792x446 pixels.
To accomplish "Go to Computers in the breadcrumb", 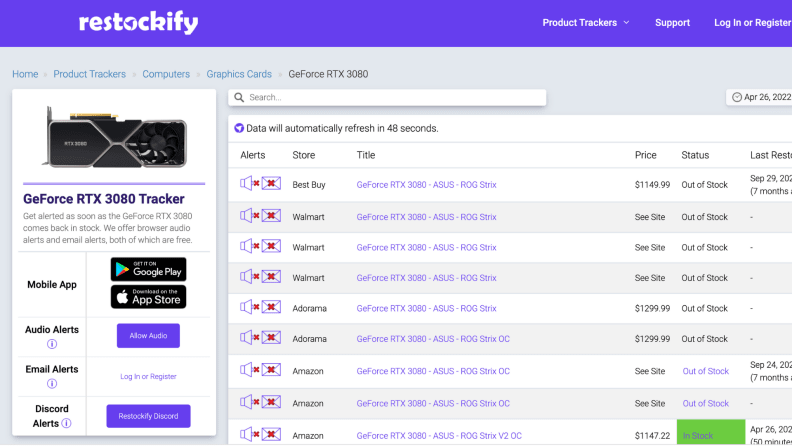I will pyautogui.click(x=166, y=74).
